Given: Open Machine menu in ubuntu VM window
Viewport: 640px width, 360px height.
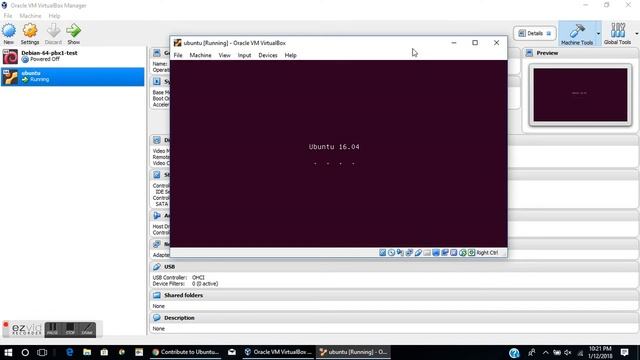Looking at the screenshot, I should [200, 55].
